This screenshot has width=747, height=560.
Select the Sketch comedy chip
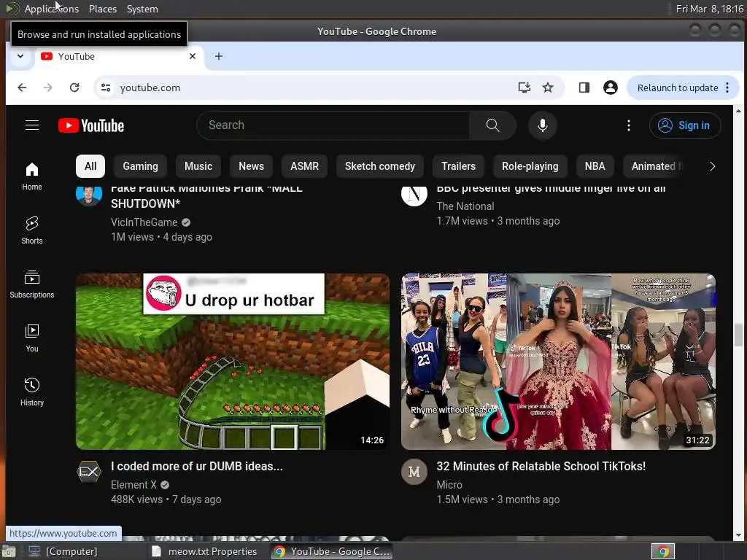379,166
